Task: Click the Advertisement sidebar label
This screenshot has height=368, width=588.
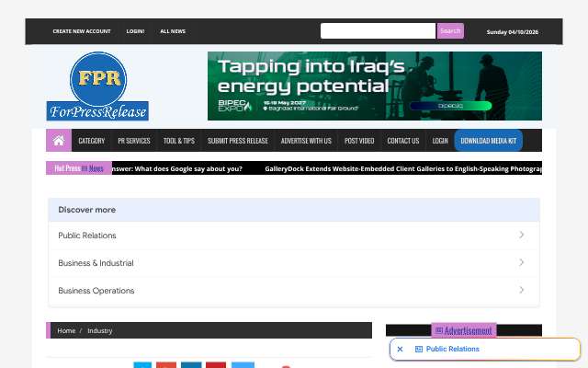Action: tap(464, 330)
